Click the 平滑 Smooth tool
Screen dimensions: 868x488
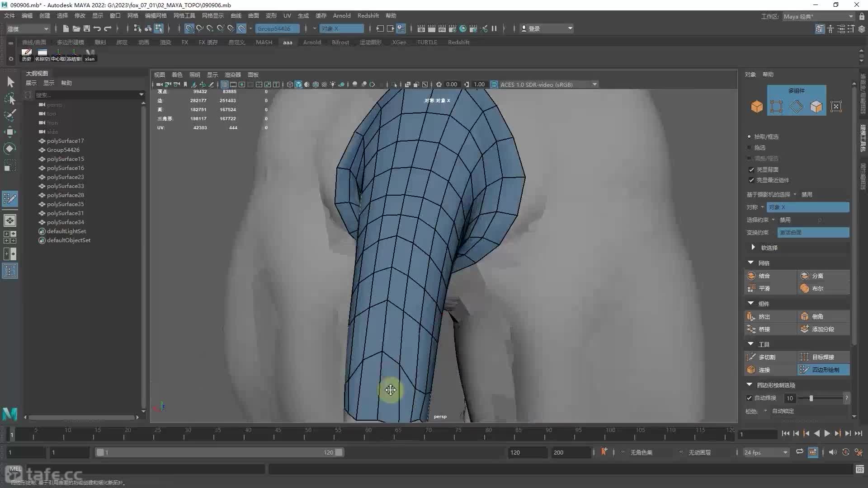point(770,288)
